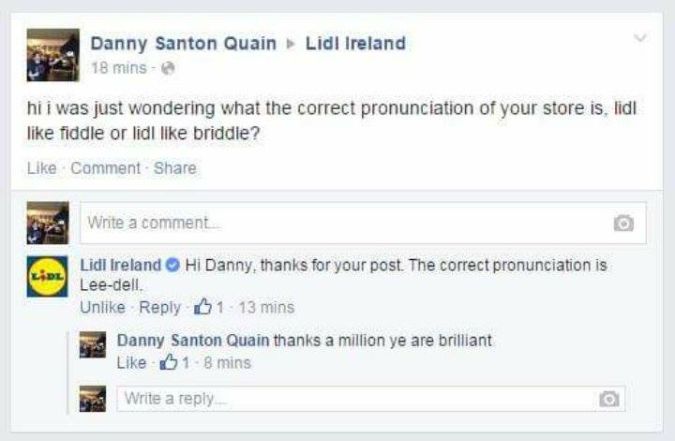Click the camera icon in comment box

coord(621,223)
